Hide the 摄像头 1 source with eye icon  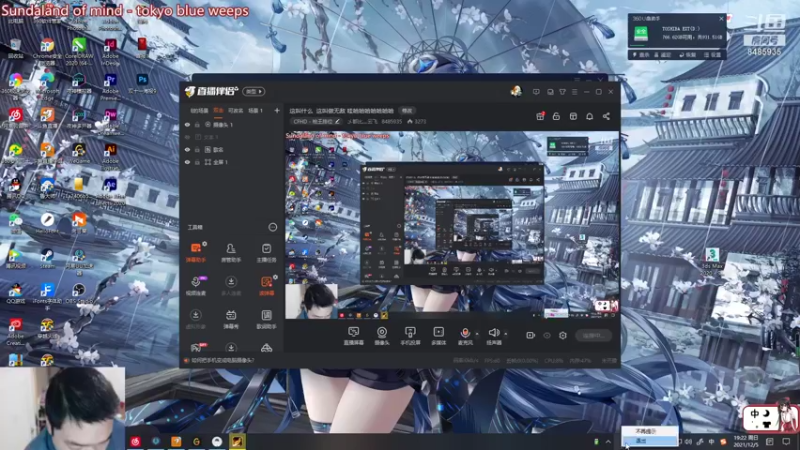coord(187,124)
